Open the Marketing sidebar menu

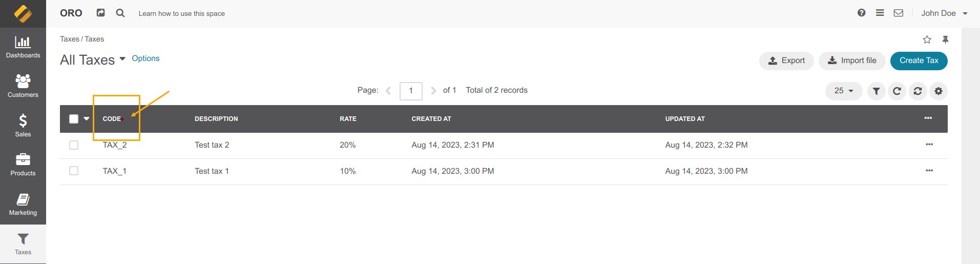23,204
